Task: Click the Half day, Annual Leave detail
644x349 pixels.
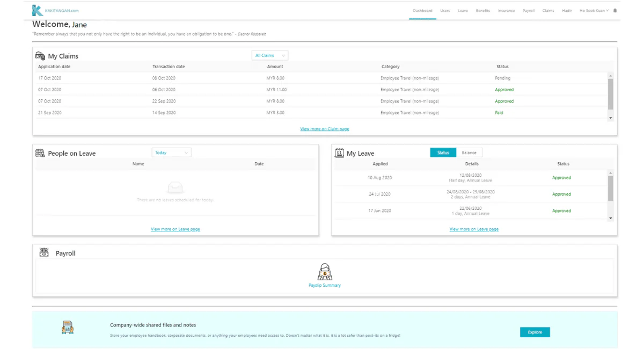Action: (471, 180)
